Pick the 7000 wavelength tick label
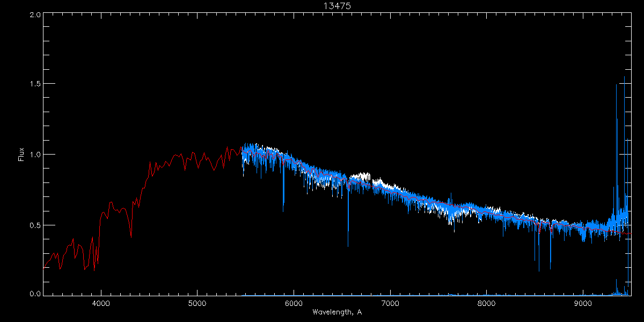The width and height of the screenshot is (644, 322). [390, 303]
